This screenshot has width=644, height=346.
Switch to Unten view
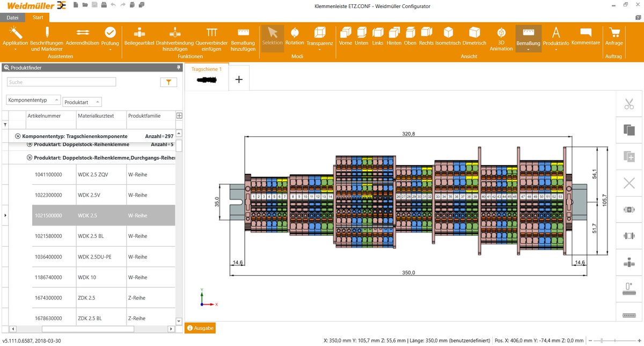pos(362,36)
